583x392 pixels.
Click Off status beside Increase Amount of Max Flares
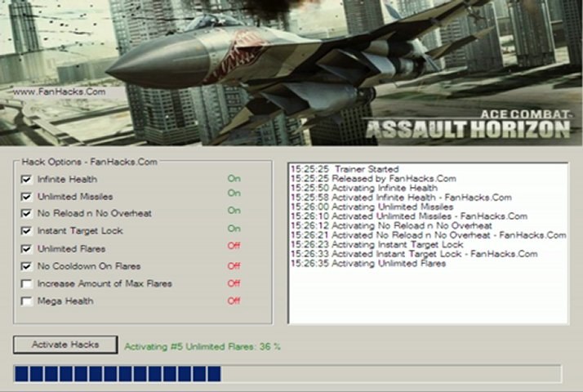click(x=234, y=283)
